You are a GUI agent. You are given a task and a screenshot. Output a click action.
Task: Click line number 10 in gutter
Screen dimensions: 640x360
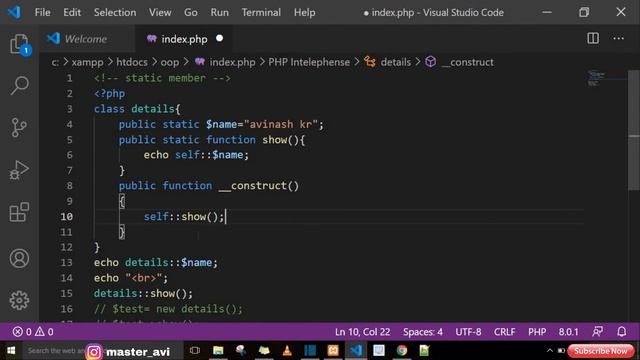click(x=67, y=216)
